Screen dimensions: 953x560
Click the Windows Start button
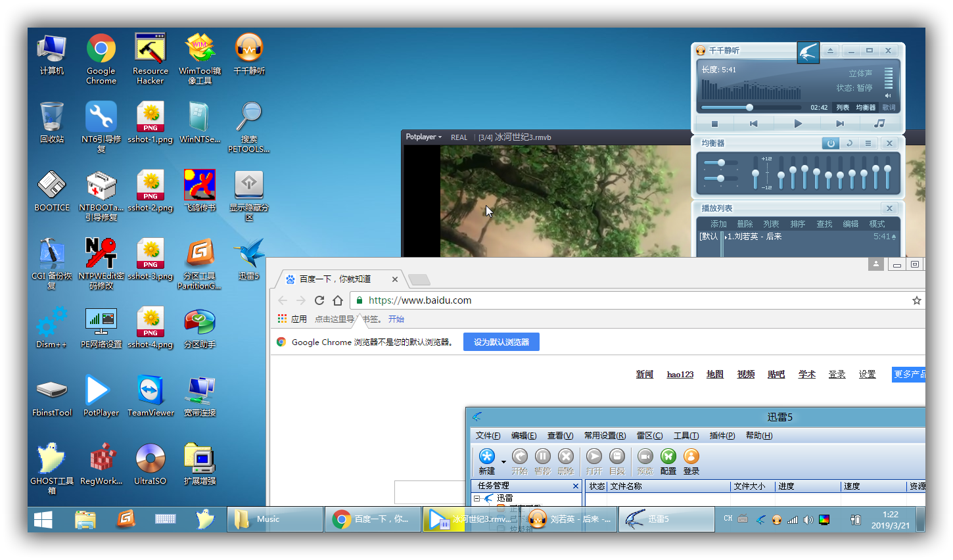click(43, 519)
